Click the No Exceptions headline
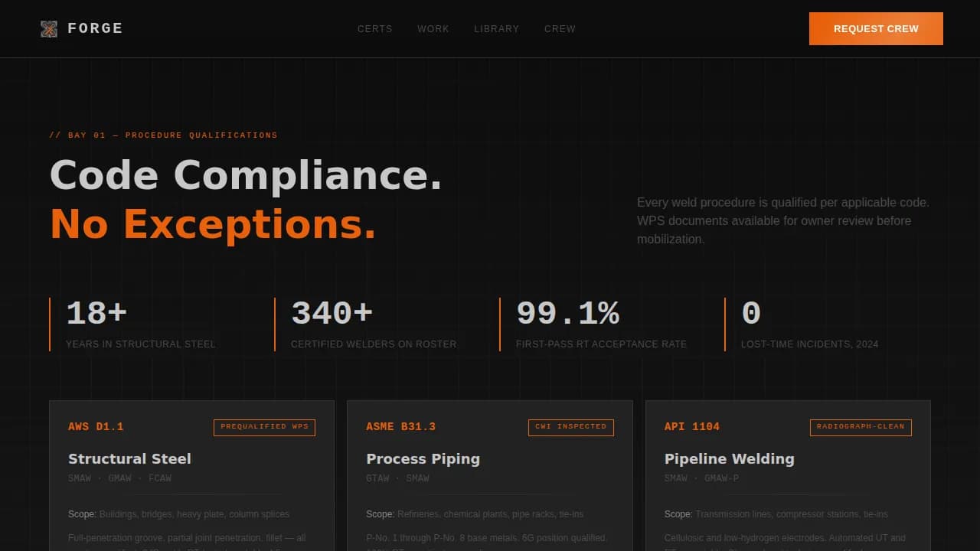This screenshot has height=551, width=980. point(213,224)
